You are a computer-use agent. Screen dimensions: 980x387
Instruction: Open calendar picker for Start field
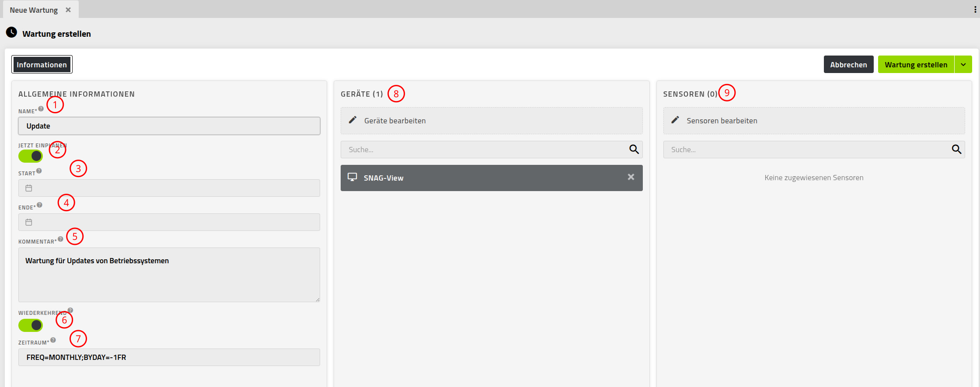(29, 188)
